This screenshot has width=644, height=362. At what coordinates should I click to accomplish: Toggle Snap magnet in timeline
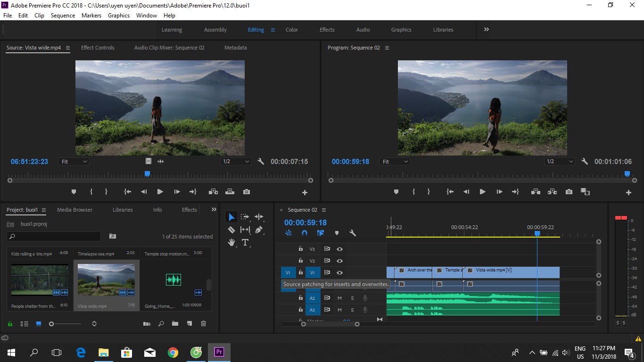click(x=305, y=233)
